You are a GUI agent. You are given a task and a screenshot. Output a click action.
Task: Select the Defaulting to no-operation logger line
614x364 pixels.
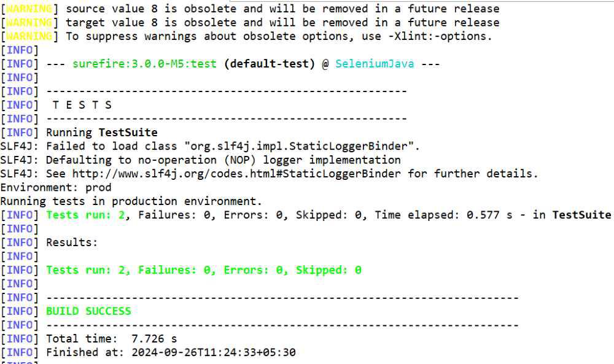coord(200,160)
